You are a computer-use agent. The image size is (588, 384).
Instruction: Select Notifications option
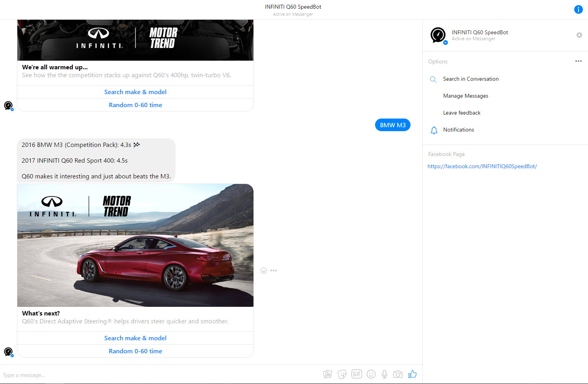point(459,130)
